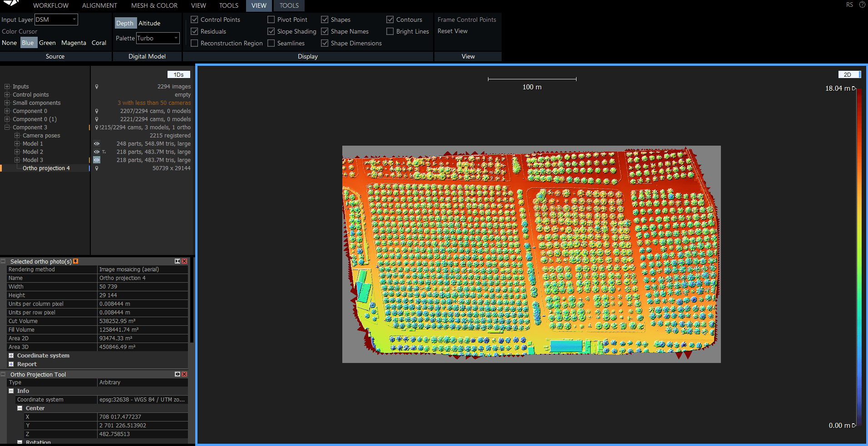The height and width of the screenshot is (446, 868).
Task: Switch to the ALIGNMENT tab
Action: pos(99,5)
